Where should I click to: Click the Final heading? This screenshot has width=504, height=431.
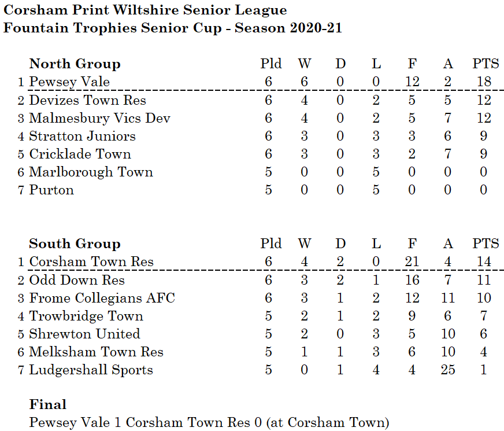47,404
